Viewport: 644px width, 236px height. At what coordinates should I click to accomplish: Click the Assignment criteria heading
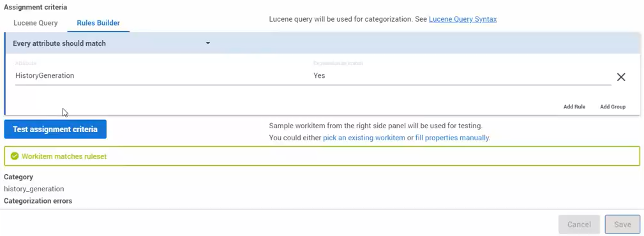tap(35, 7)
